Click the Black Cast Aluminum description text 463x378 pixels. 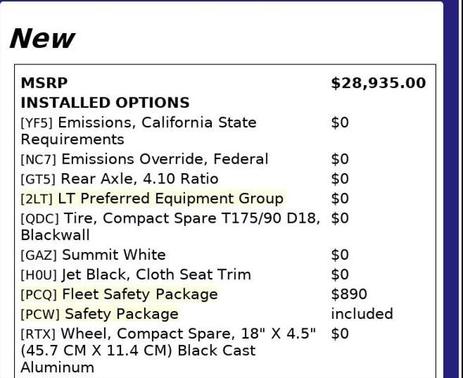pos(138,359)
